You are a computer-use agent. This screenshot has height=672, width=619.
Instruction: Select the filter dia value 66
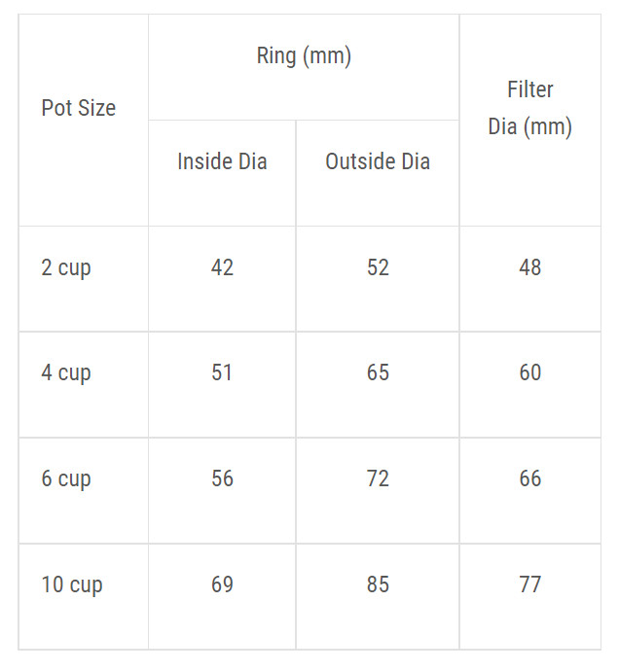point(530,478)
